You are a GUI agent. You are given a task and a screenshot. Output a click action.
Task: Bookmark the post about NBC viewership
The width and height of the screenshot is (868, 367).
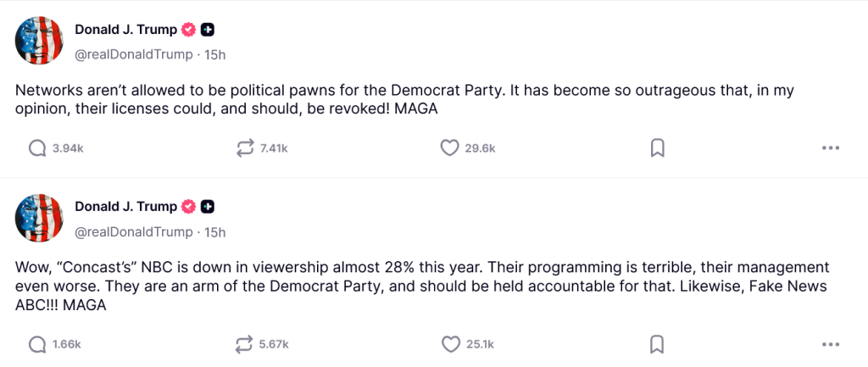coord(657,344)
